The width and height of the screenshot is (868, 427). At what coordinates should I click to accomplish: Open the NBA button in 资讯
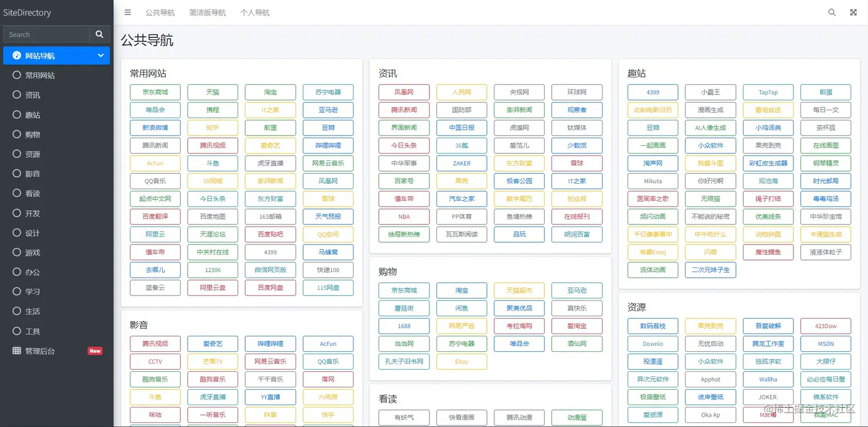pos(404,216)
